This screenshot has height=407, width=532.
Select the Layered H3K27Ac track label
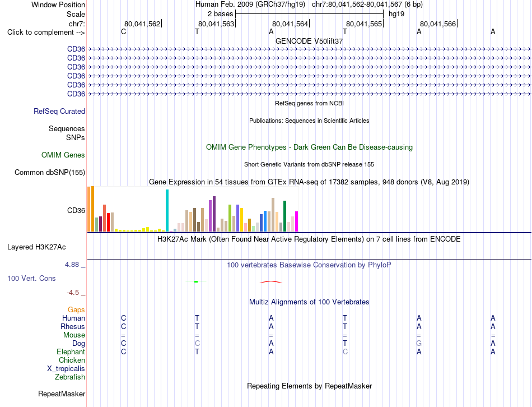(x=36, y=247)
